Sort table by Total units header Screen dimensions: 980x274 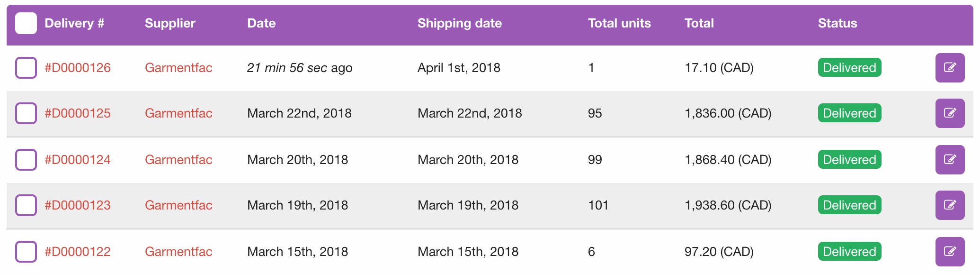(619, 23)
